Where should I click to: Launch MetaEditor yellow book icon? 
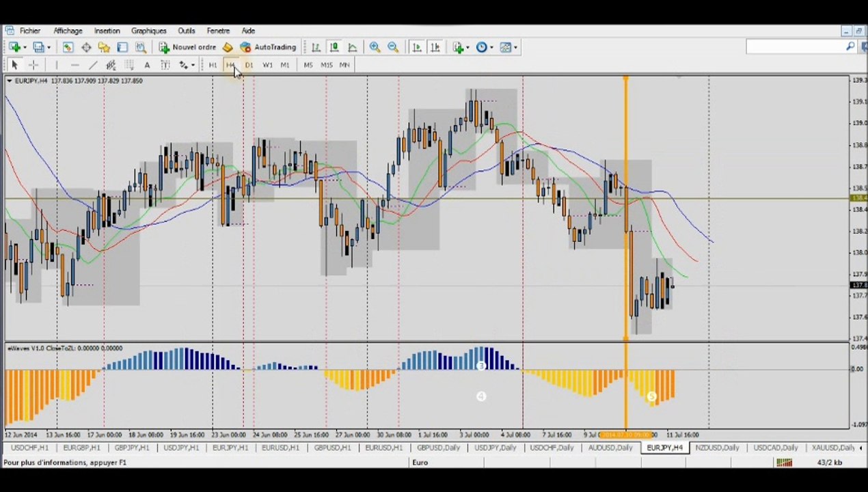(x=228, y=47)
